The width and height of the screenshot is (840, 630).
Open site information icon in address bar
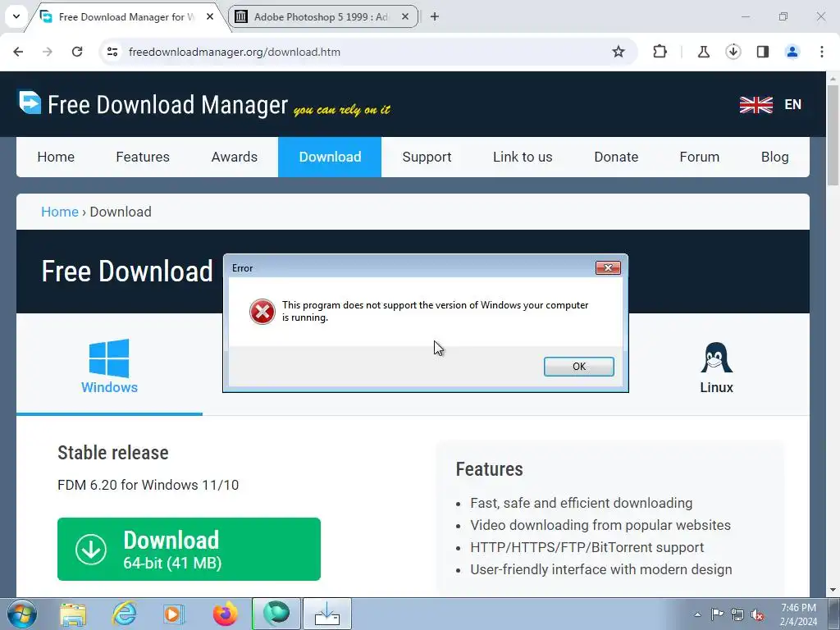pyautogui.click(x=112, y=52)
